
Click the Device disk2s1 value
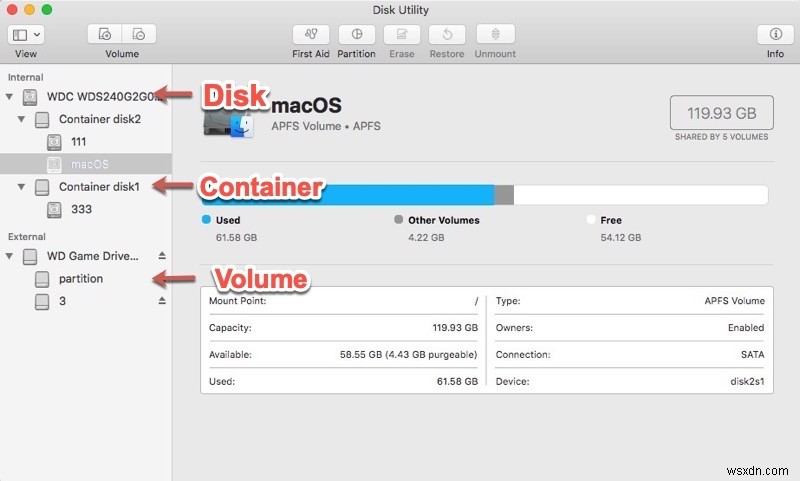747,381
